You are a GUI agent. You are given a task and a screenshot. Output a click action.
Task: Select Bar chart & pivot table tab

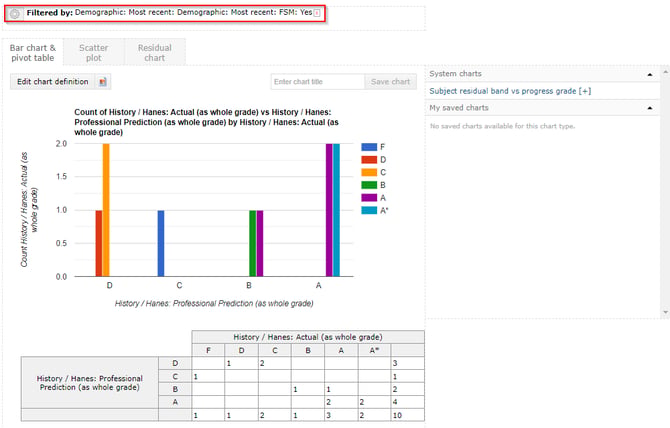click(x=32, y=53)
